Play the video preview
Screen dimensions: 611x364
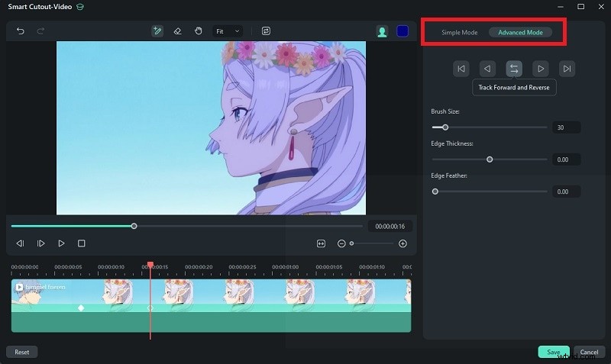tap(61, 243)
